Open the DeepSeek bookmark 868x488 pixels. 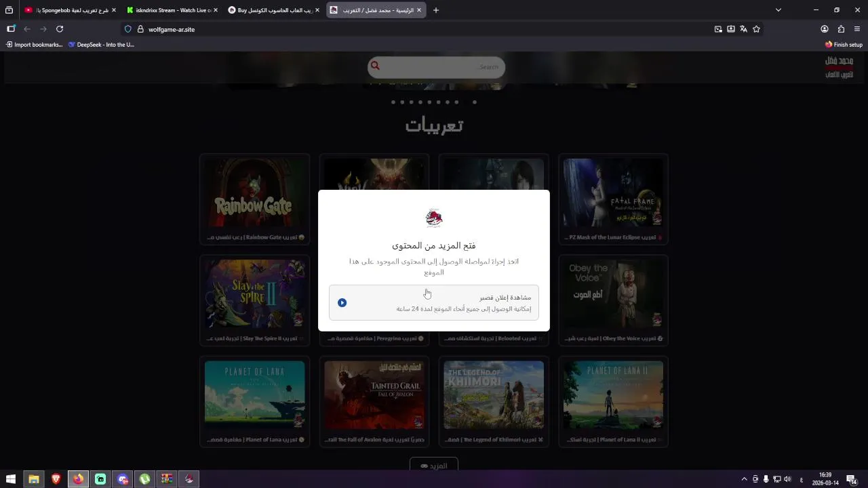[x=101, y=45]
